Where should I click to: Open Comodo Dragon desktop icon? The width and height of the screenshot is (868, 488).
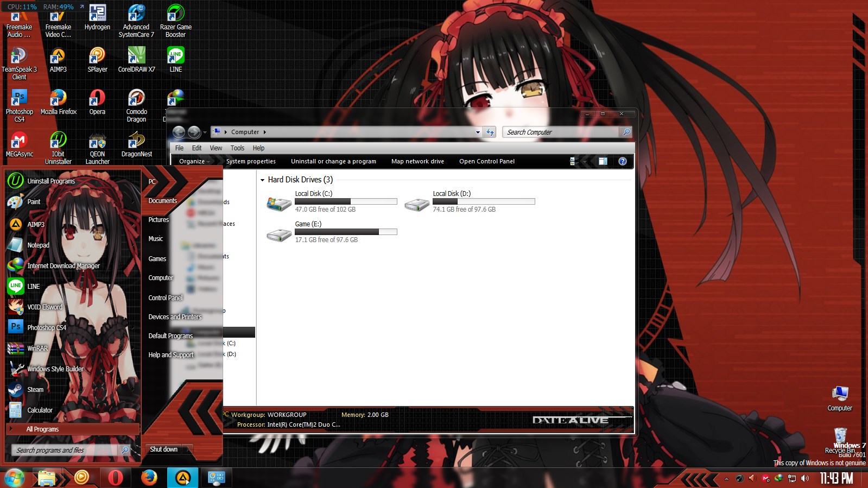coord(136,106)
